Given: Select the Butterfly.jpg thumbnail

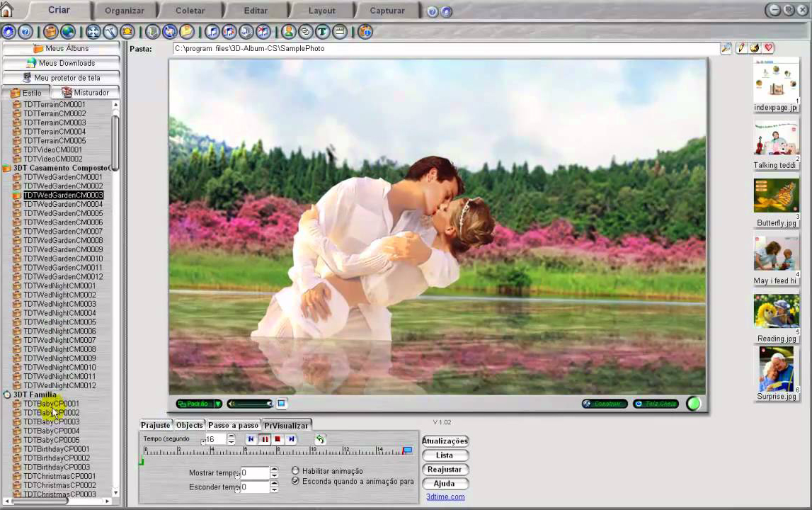Looking at the screenshot, I should click(775, 197).
